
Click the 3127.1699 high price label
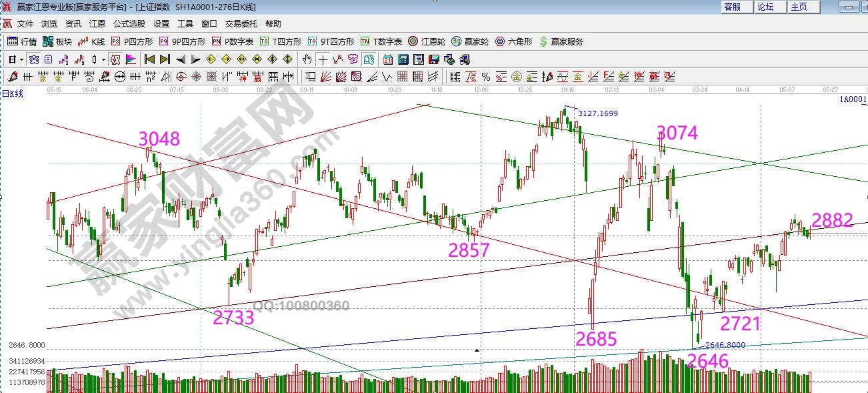click(x=597, y=113)
